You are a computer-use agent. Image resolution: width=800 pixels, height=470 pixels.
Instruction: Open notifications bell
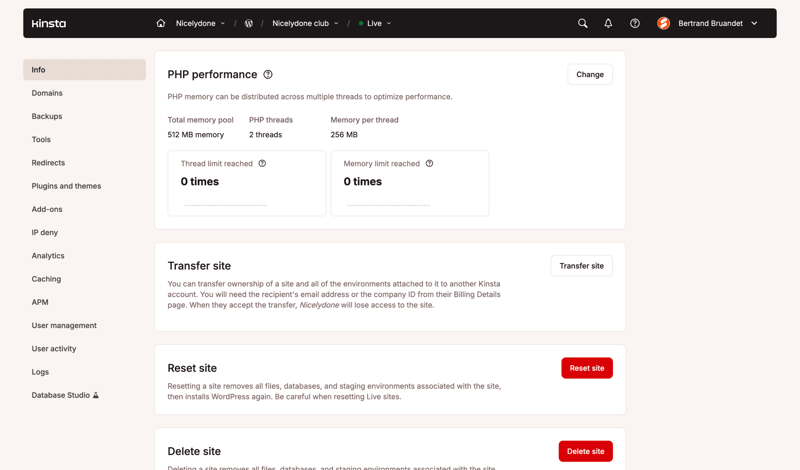pos(608,23)
